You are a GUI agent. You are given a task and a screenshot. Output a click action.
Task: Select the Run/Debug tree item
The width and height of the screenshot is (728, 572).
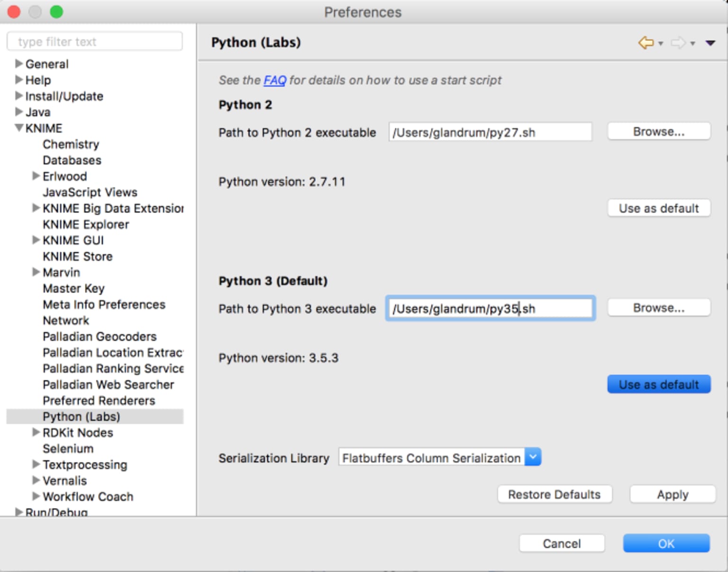point(56,512)
